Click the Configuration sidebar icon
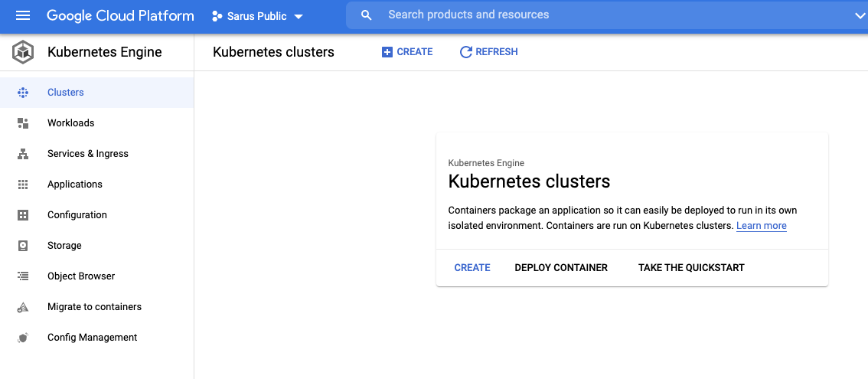The image size is (868, 379). click(23, 215)
